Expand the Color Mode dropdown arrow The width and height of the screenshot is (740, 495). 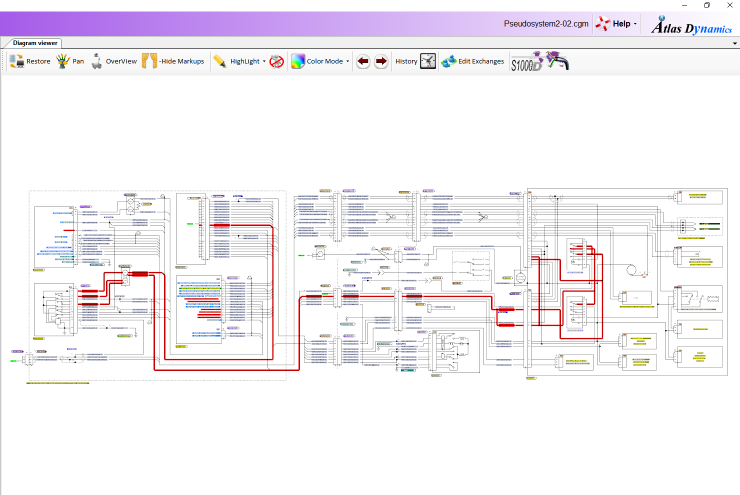point(348,61)
